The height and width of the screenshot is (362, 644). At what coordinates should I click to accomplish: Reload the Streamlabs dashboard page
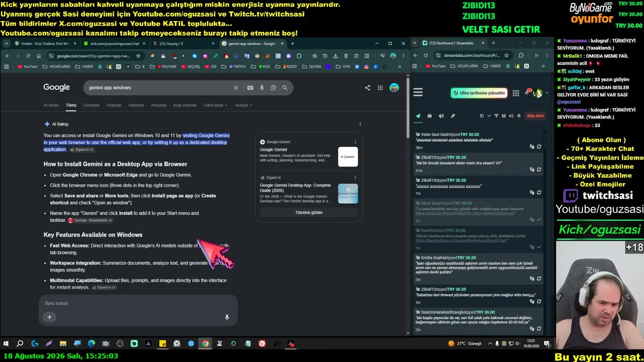425,55
